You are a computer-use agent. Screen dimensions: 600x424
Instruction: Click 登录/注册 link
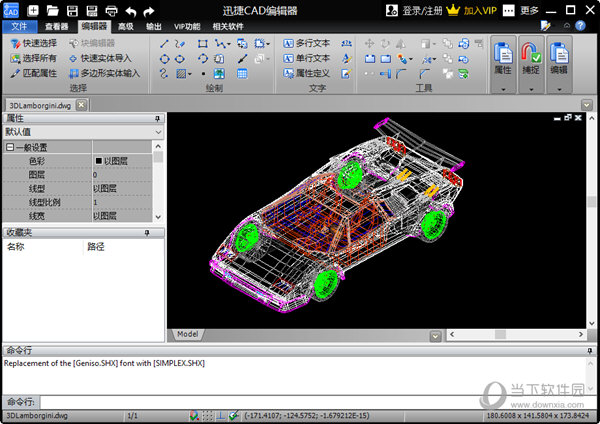tap(414, 11)
